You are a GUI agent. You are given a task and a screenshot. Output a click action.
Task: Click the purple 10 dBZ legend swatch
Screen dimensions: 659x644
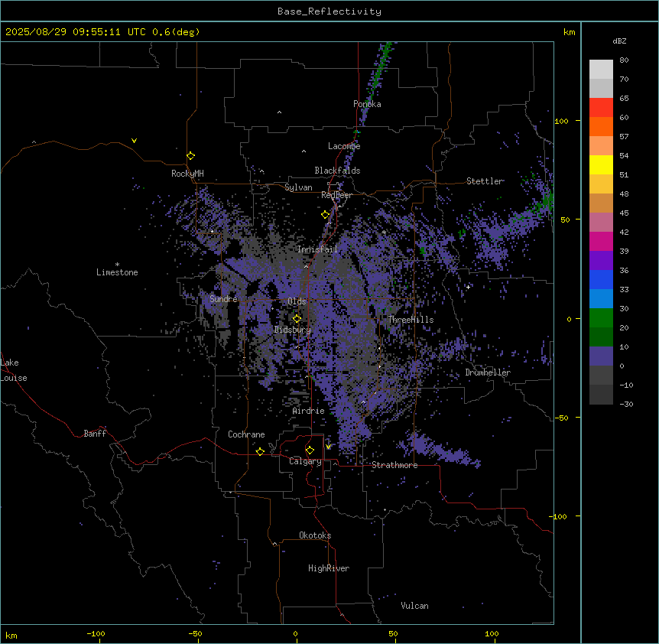click(601, 356)
